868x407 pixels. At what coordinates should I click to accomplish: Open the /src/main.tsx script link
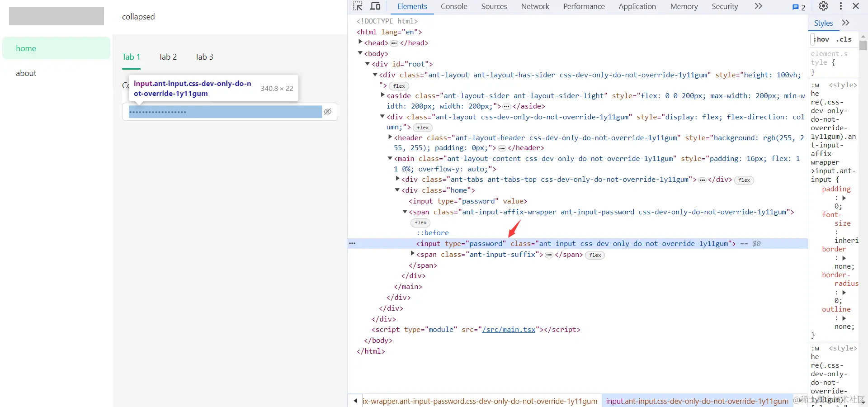point(509,330)
